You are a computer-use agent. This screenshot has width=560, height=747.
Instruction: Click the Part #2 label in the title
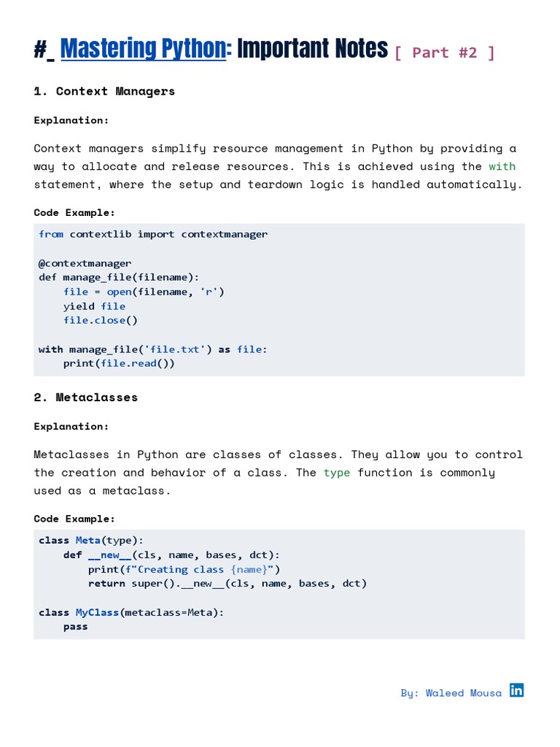click(x=444, y=53)
